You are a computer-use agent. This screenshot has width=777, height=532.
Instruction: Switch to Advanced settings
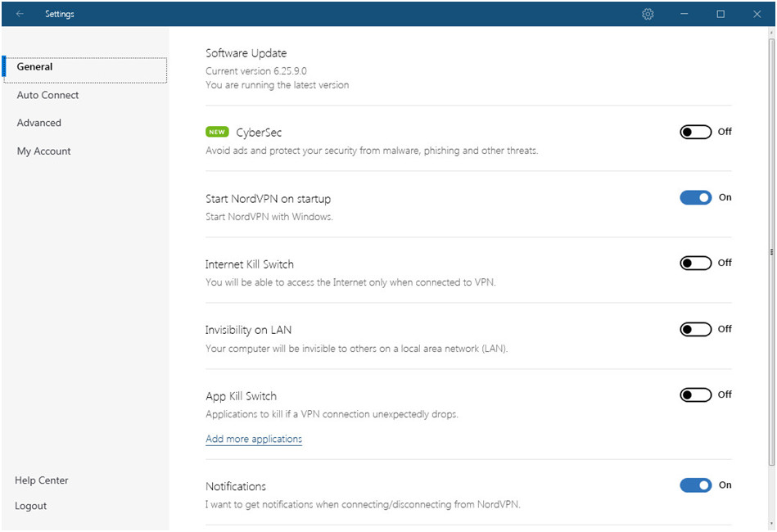[38, 123]
